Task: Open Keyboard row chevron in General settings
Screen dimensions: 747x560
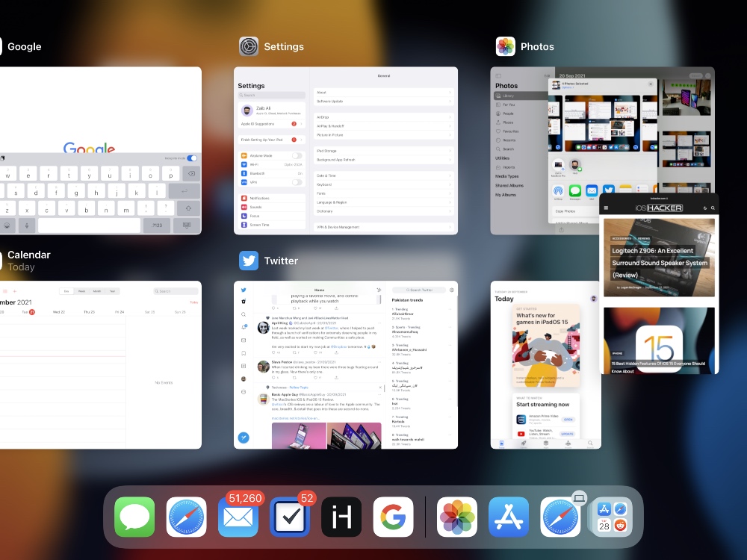Action: [450, 184]
